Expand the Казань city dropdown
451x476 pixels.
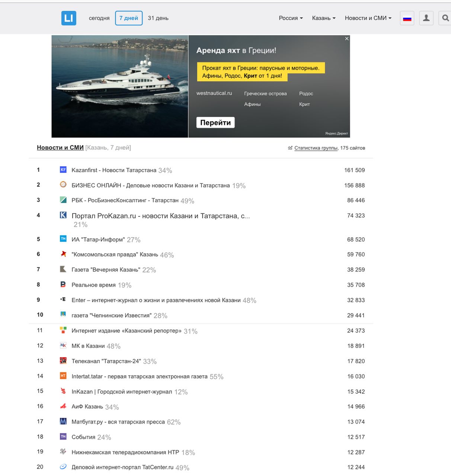pos(324,18)
